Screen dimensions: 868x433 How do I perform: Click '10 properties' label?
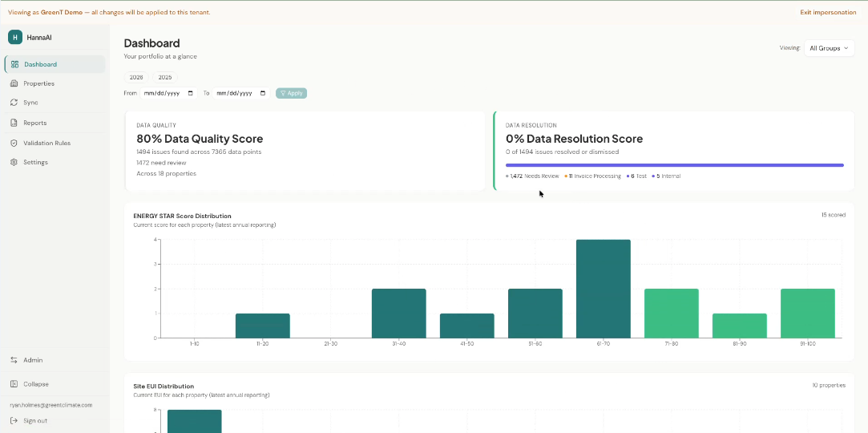(829, 385)
